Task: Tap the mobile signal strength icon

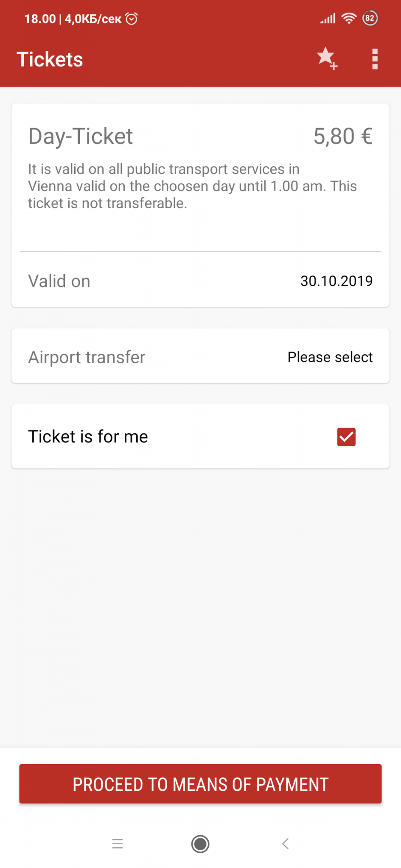Action: [x=328, y=18]
